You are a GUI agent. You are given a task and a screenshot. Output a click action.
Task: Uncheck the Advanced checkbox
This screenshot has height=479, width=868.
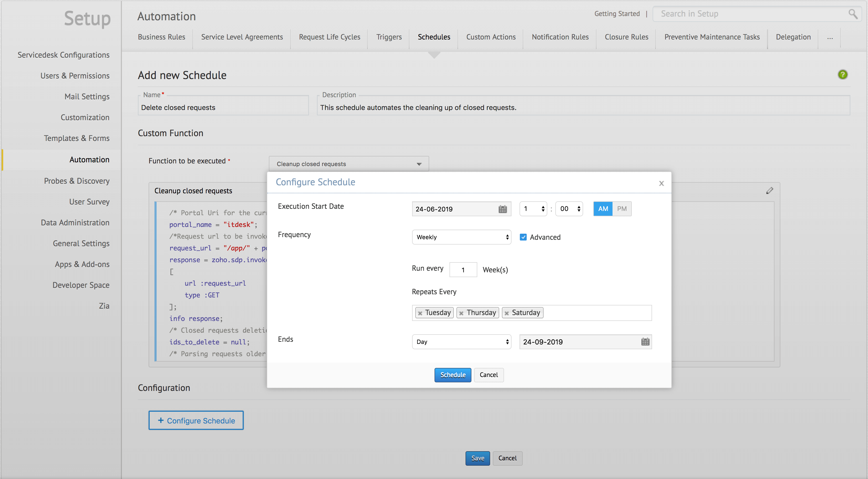(523, 237)
